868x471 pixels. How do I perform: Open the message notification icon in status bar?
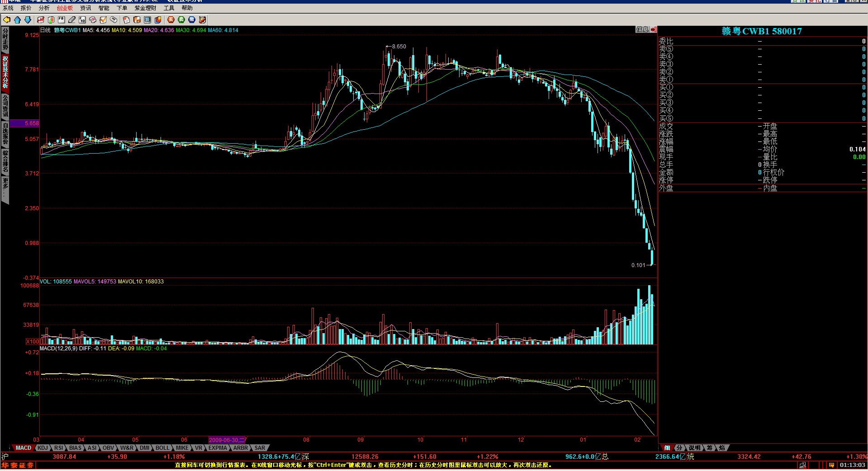831,465
